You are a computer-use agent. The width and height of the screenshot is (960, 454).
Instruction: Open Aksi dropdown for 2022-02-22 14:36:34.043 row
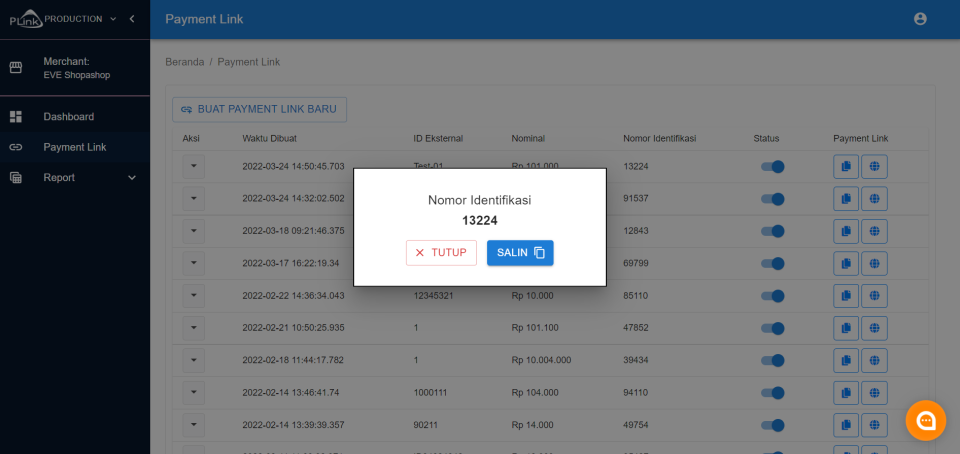pyautogui.click(x=193, y=296)
